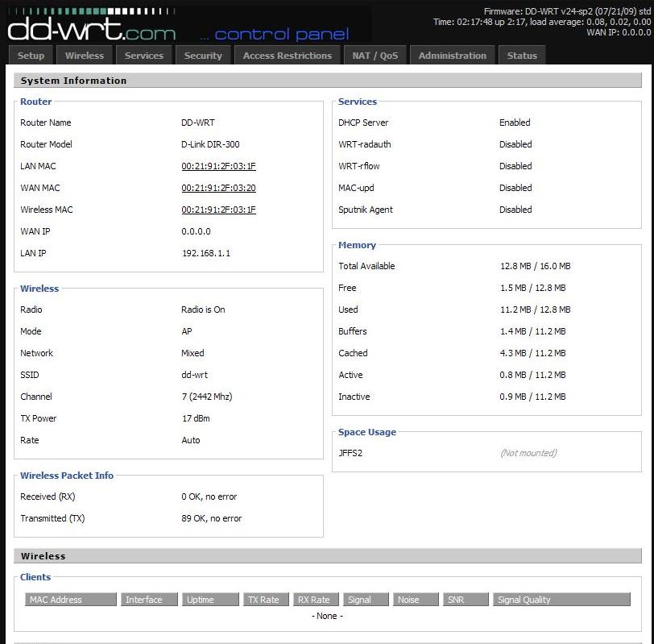Open the Wireless tab
This screenshot has height=644, width=654.
[85, 56]
